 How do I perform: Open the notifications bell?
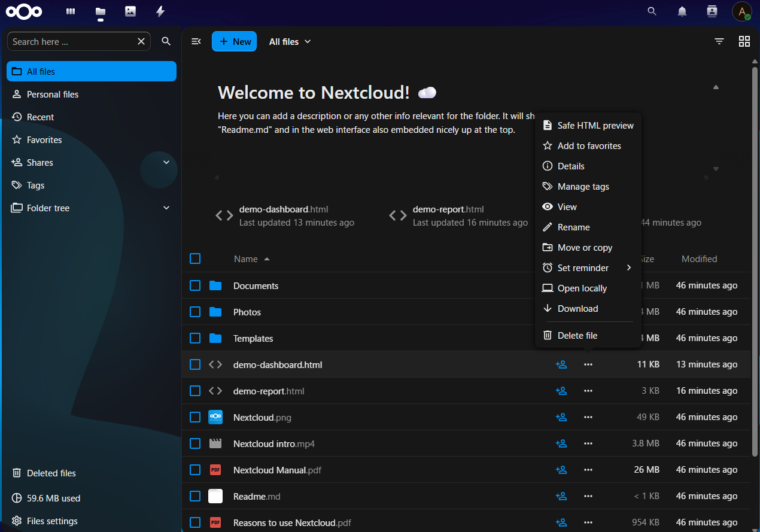click(x=682, y=11)
